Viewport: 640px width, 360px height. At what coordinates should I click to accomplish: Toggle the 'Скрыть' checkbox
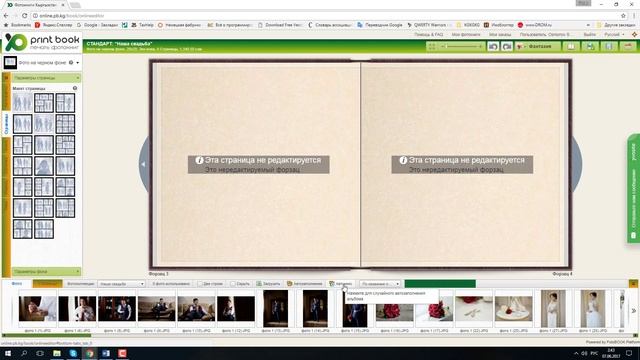point(232,284)
